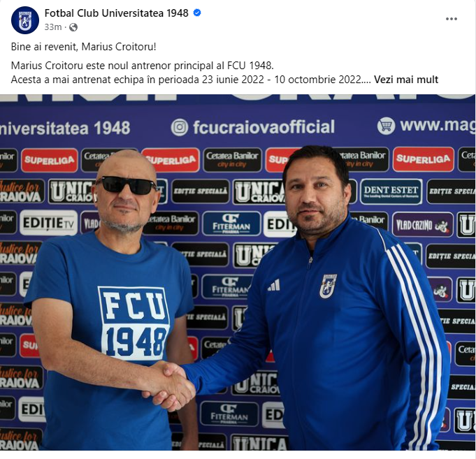Screen dimensions: 476x459
Task: Click the 'Bine ai revenit, Marius Croitoru!' text
Action: pyautogui.click(x=83, y=47)
